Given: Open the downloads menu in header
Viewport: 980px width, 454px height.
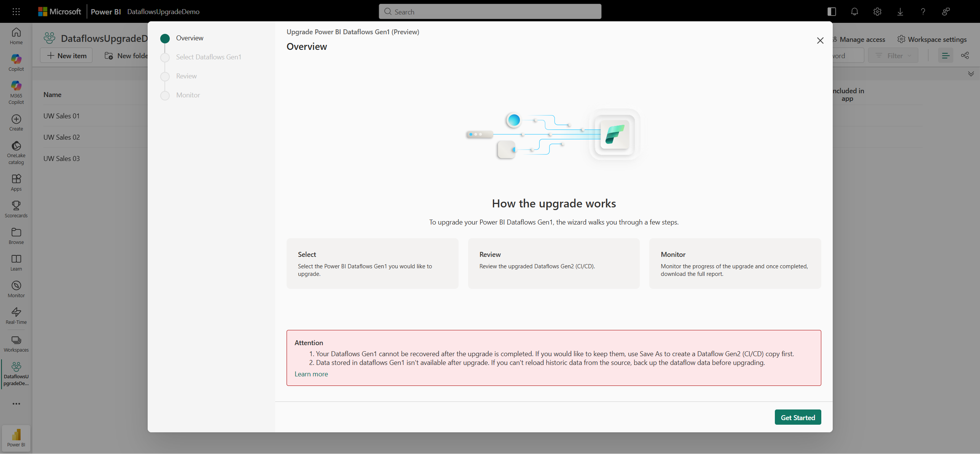Looking at the screenshot, I should [x=900, y=11].
